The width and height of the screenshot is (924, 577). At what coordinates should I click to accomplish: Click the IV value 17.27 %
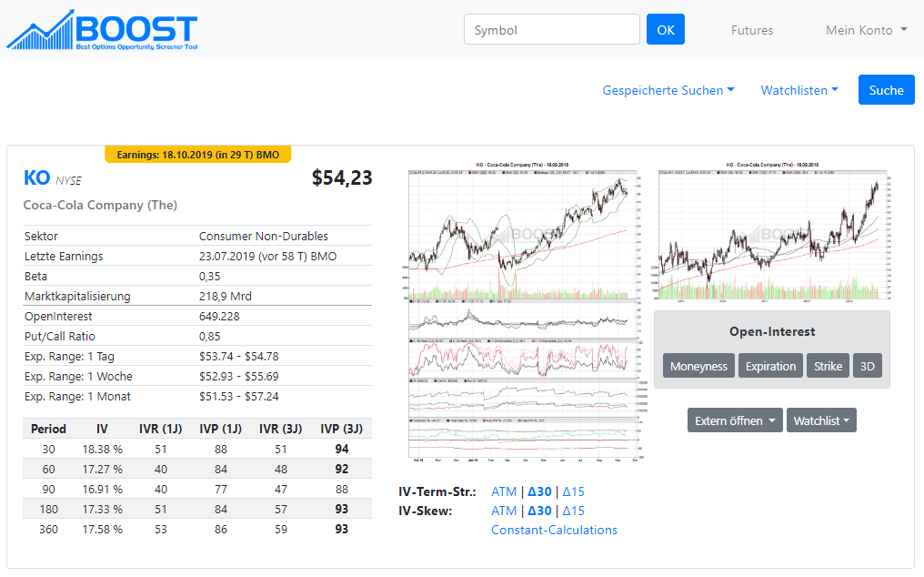click(102, 469)
